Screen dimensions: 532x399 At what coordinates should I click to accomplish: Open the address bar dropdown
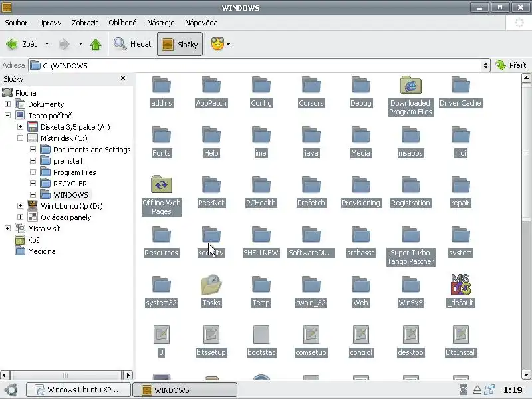pyautogui.click(x=485, y=65)
